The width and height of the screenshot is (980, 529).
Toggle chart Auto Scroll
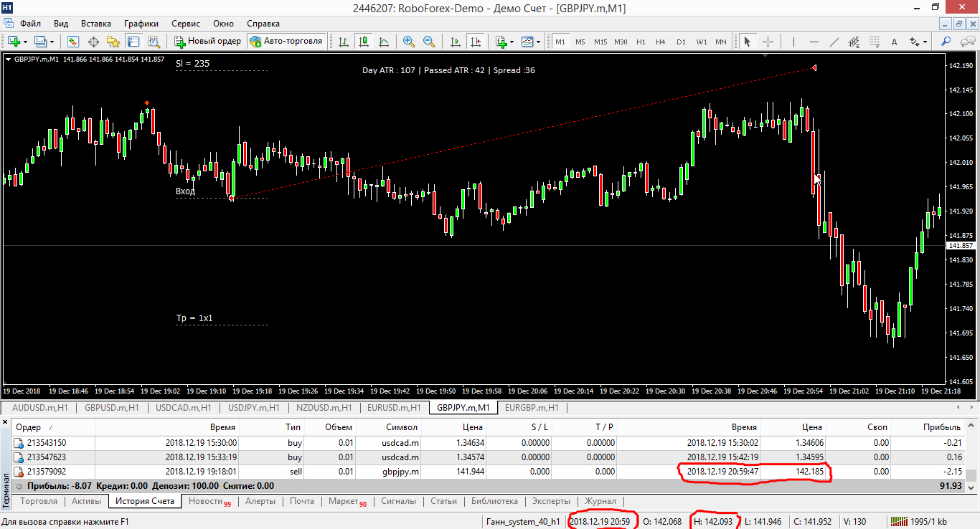click(x=455, y=41)
